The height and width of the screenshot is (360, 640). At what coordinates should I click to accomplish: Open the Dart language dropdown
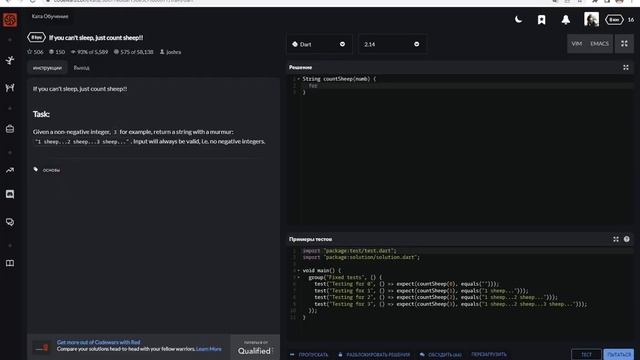tap(319, 44)
